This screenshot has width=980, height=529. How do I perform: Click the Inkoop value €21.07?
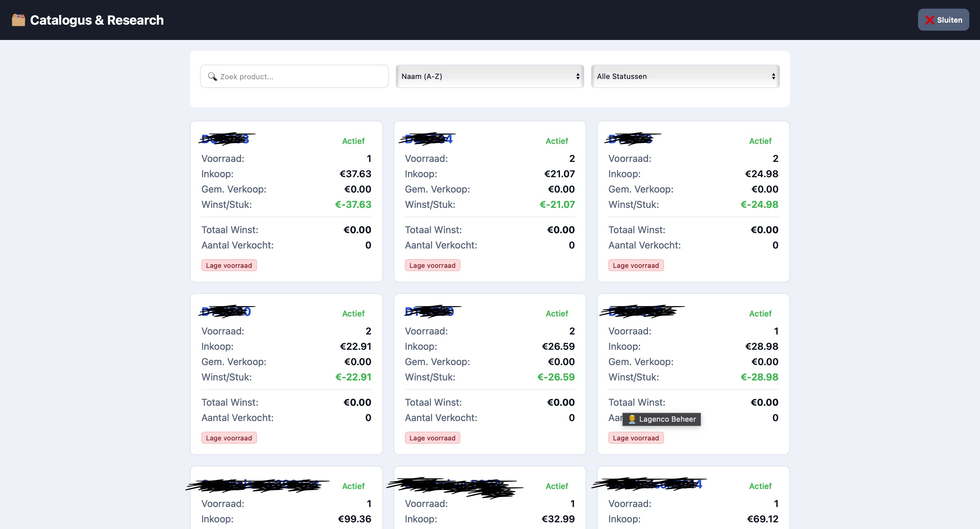pos(559,174)
